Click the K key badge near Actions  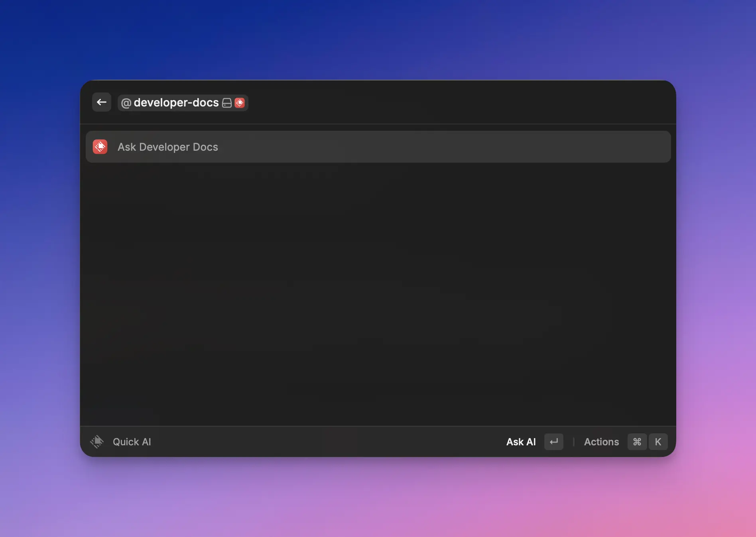click(658, 442)
